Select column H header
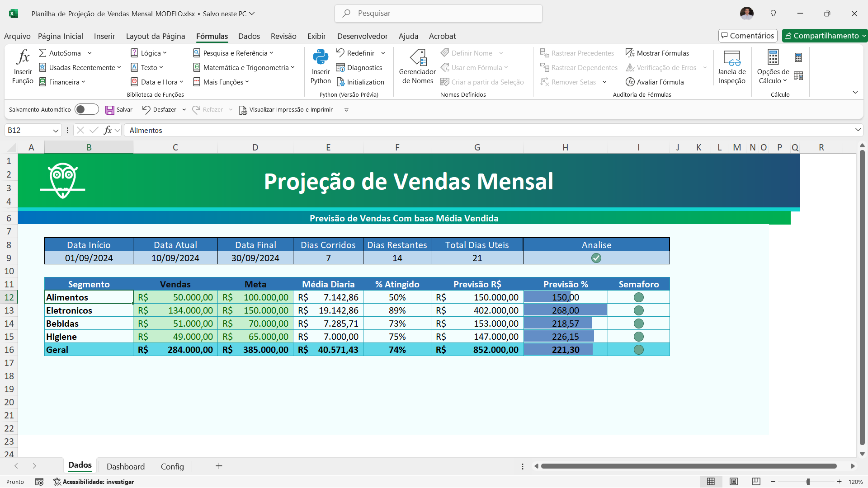Image resolution: width=868 pixels, height=488 pixels. click(x=565, y=147)
